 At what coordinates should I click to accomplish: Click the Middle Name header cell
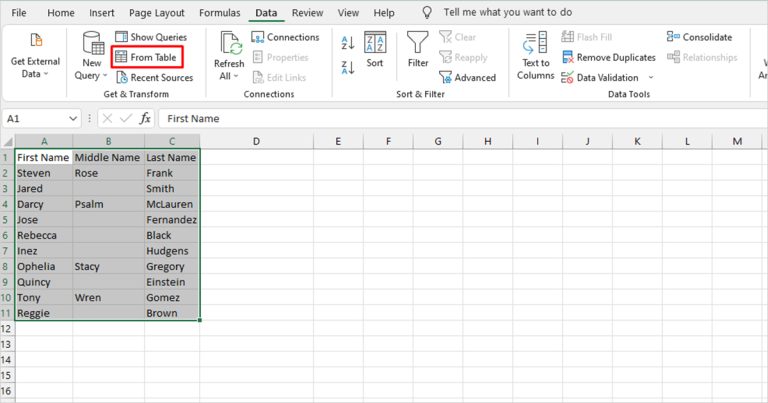(x=109, y=158)
